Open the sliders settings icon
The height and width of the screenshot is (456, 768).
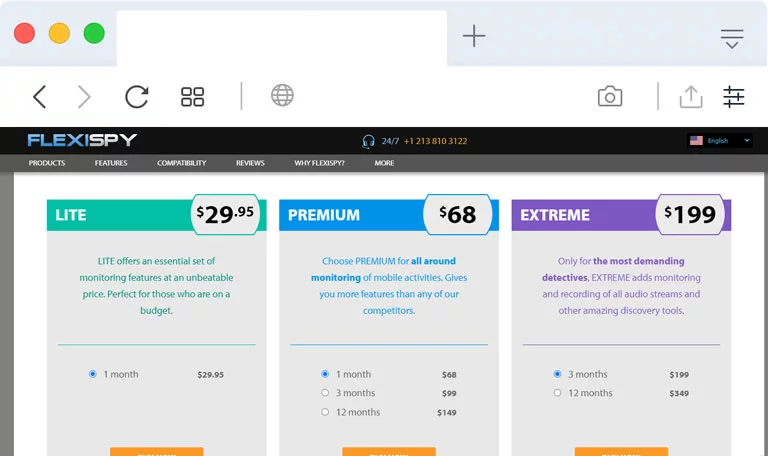(x=734, y=96)
